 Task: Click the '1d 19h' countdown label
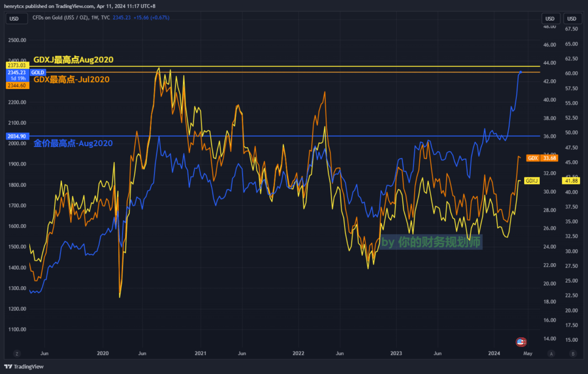18,78
